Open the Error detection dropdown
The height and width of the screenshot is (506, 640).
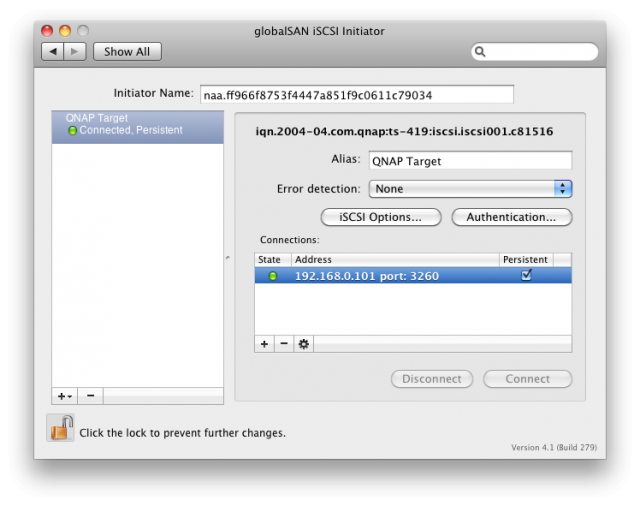tap(470, 189)
